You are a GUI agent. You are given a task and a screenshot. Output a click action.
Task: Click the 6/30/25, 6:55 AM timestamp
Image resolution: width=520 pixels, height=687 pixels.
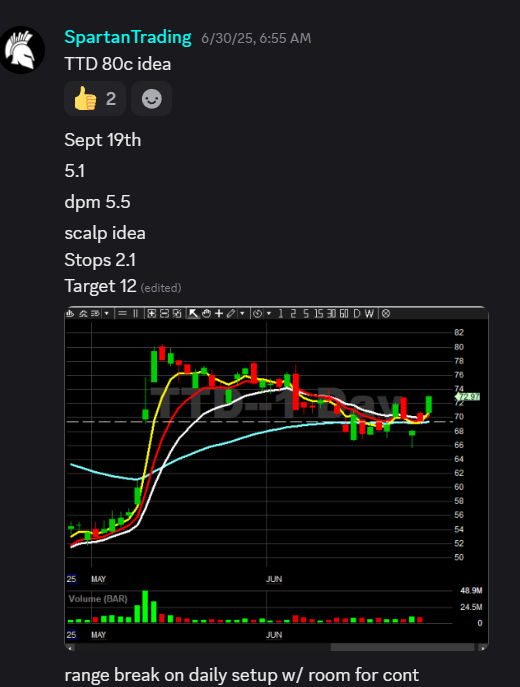tap(256, 38)
